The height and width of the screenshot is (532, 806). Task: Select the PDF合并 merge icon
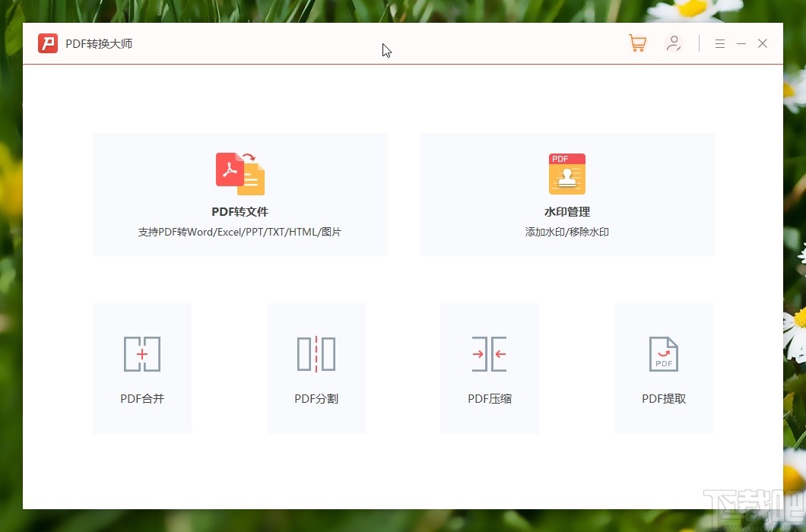click(x=141, y=353)
